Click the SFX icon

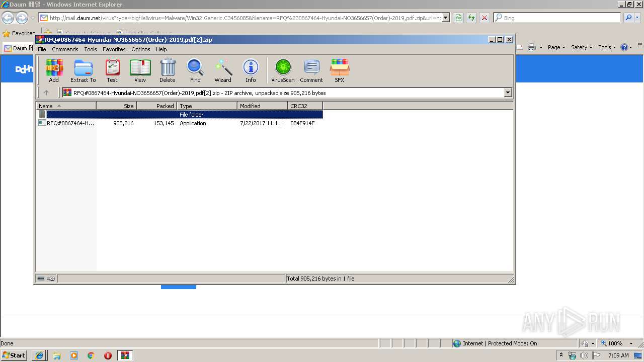pos(340,70)
